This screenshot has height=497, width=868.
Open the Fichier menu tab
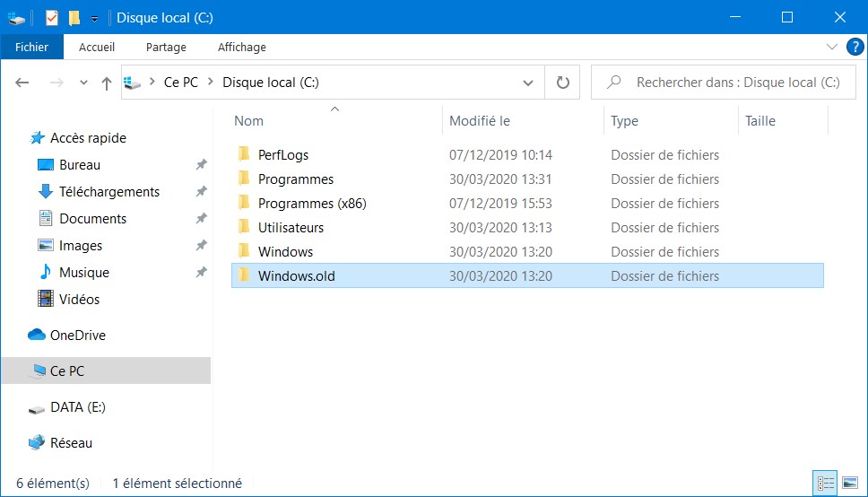pos(31,47)
